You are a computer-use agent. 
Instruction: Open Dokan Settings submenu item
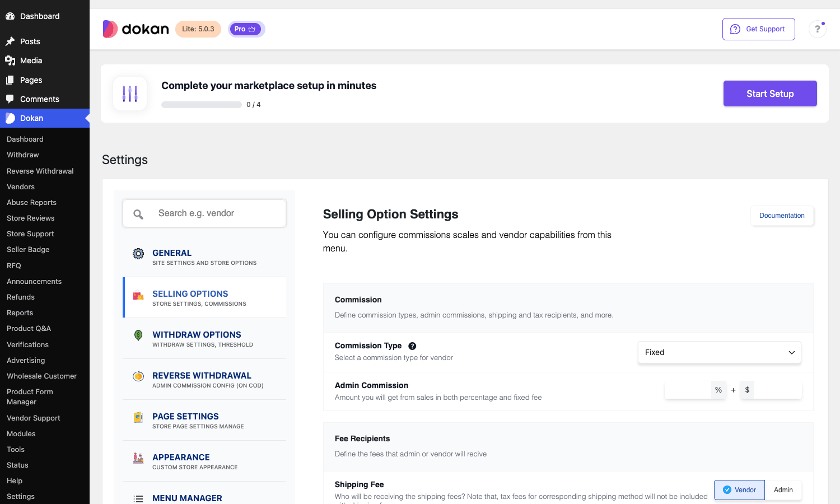coord(21,497)
